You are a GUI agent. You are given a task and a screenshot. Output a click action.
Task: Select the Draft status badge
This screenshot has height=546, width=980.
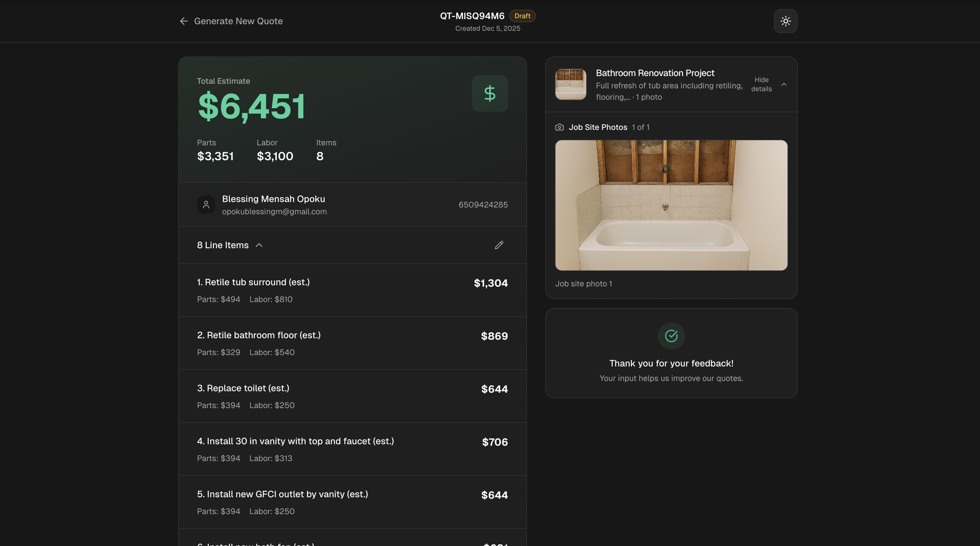[x=522, y=16]
